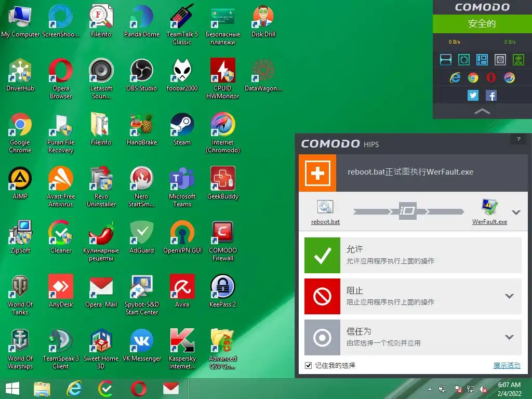This screenshot has width=532, height=399.
Task: Click the square camera-like icon in the COMODO widget
Action: [x=500, y=60]
